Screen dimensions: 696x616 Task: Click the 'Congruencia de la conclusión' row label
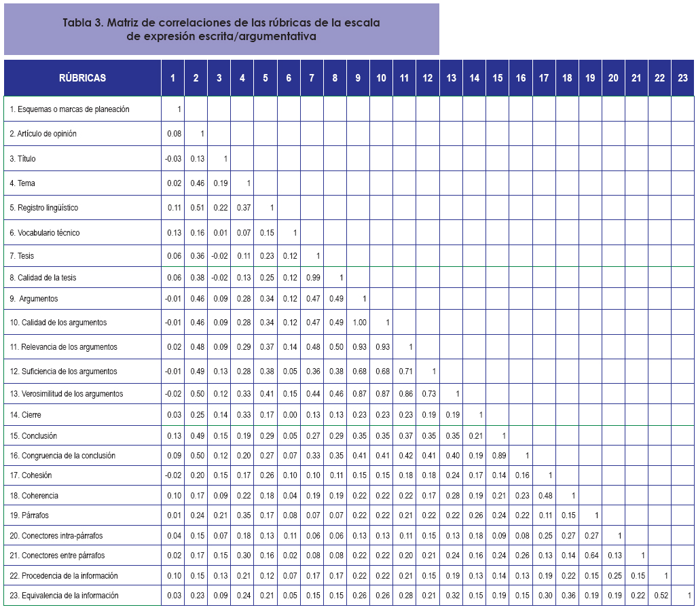coord(62,456)
